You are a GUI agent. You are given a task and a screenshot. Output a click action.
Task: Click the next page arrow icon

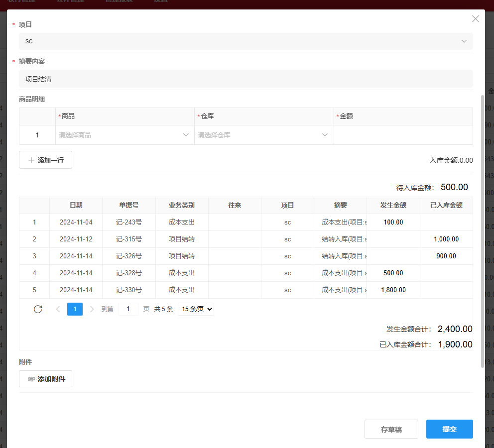tap(92, 309)
